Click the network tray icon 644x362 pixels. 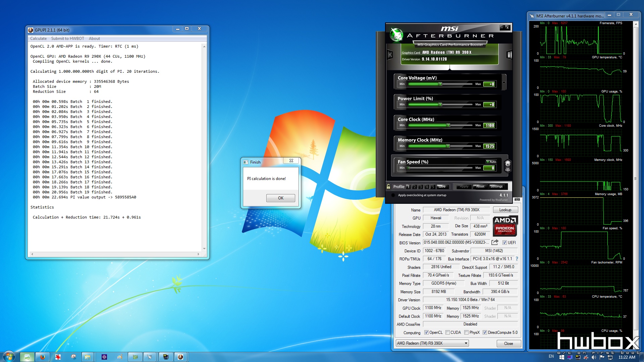pos(610,357)
